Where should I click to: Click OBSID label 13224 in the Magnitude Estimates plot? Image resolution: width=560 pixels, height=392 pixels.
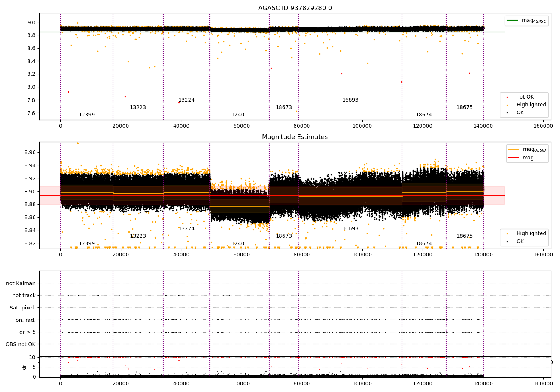[x=186, y=229]
